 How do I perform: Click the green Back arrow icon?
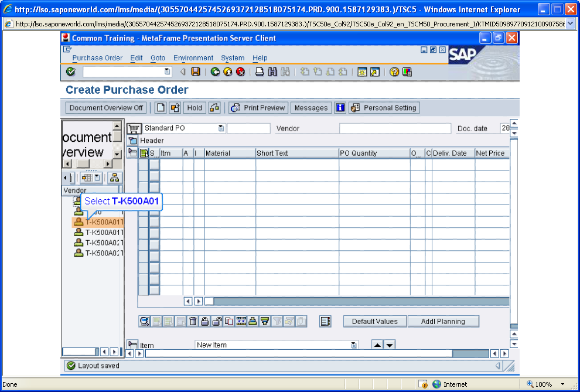point(215,71)
